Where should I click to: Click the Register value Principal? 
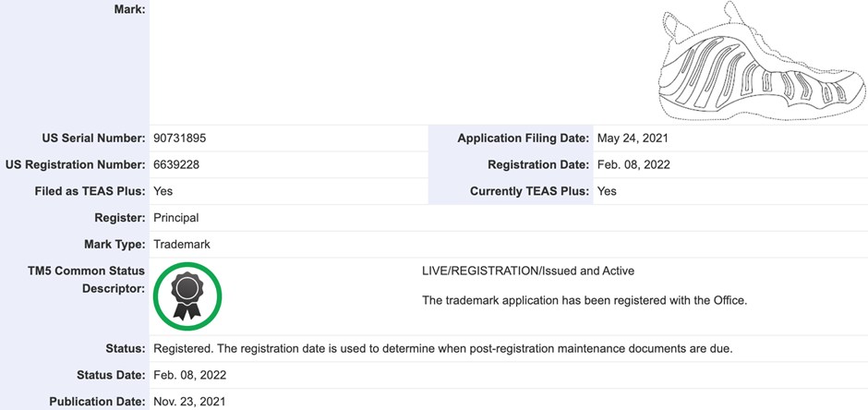pyautogui.click(x=175, y=218)
